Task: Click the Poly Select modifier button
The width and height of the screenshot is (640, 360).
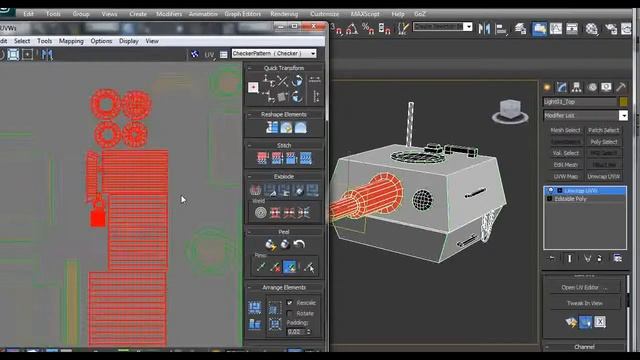Action: pos(604,142)
